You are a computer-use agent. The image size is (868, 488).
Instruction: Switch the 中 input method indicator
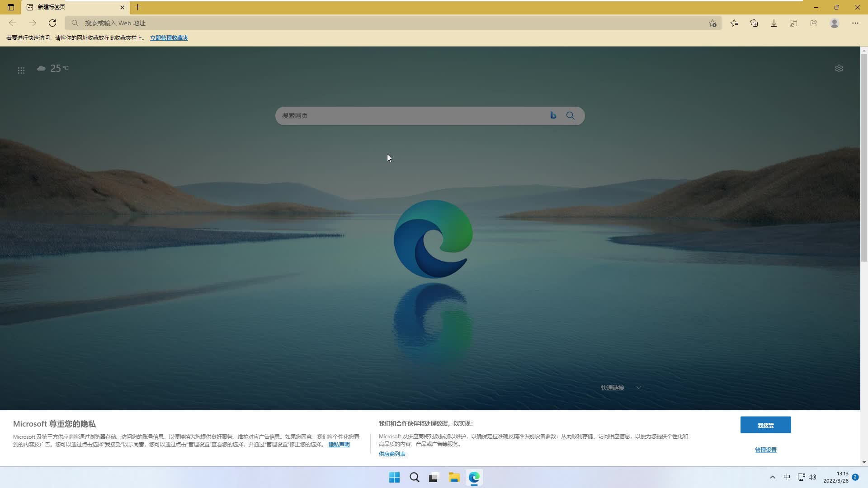(x=787, y=477)
